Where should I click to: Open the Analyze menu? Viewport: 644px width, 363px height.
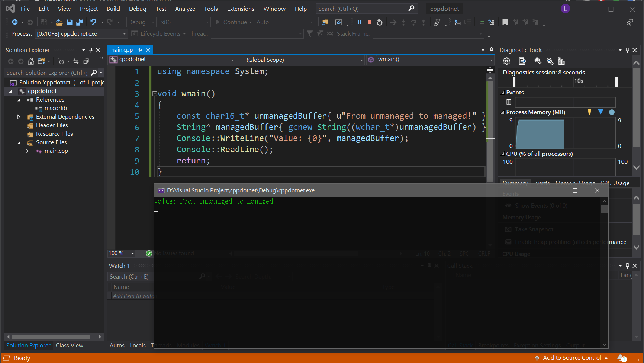pos(185,9)
